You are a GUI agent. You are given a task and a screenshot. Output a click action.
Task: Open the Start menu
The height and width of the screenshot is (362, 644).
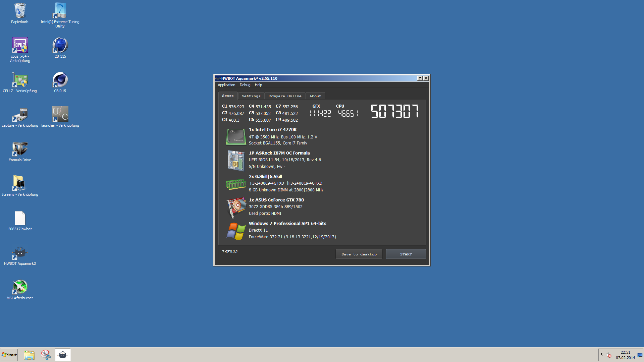click(x=9, y=355)
